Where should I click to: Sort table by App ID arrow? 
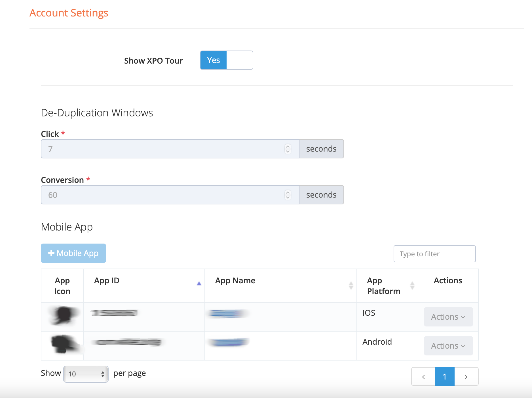pos(199,283)
